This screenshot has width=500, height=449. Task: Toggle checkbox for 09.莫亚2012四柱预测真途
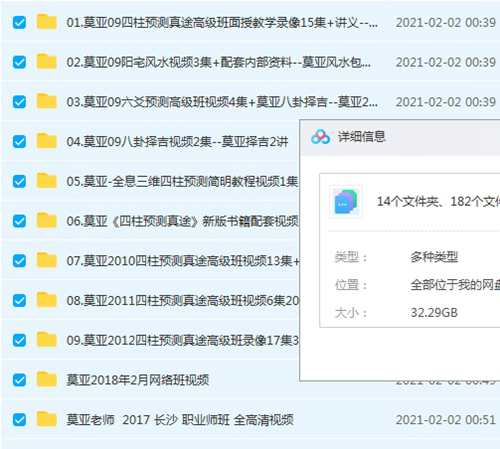point(19,340)
